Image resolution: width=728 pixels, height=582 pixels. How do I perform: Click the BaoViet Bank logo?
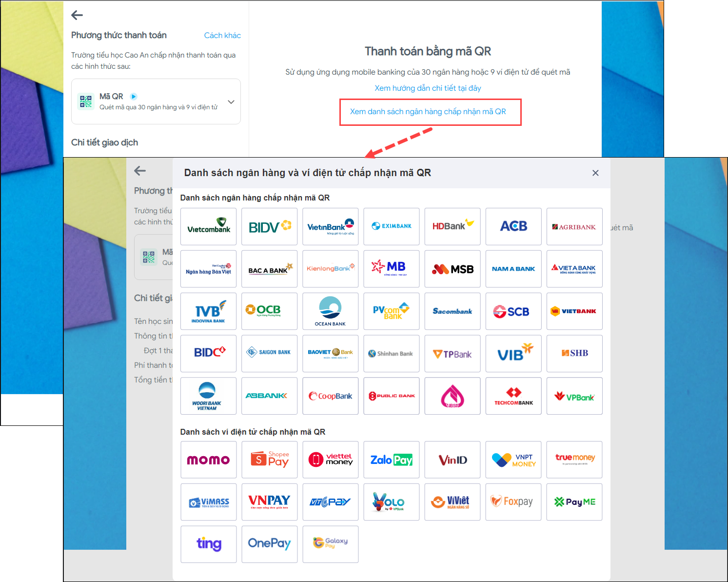coord(331,353)
